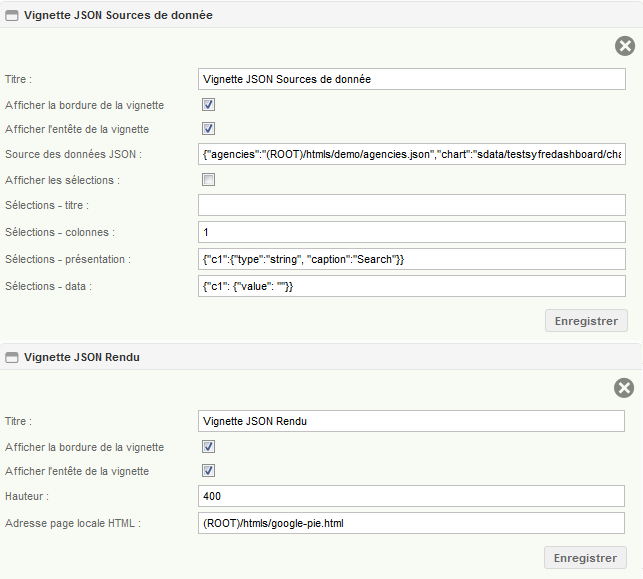Click the Sources de donnée panel header icon
Viewport: 643px width, 579px height.
[11, 16]
